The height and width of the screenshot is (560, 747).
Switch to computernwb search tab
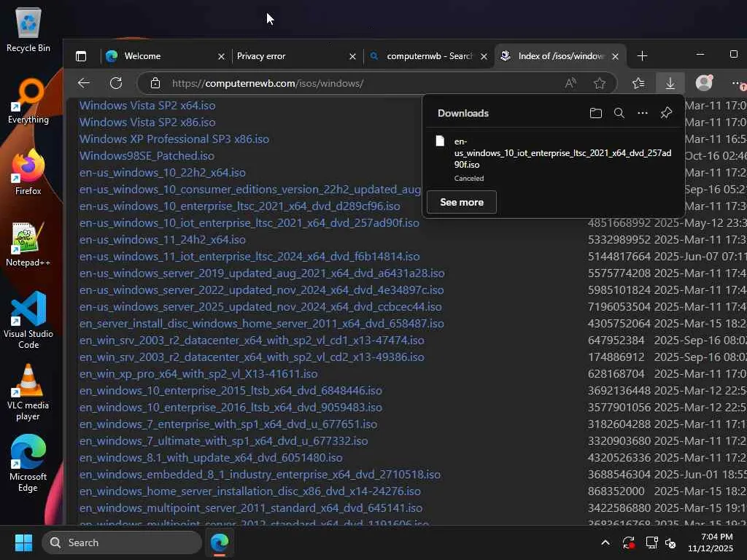click(x=429, y=56)
